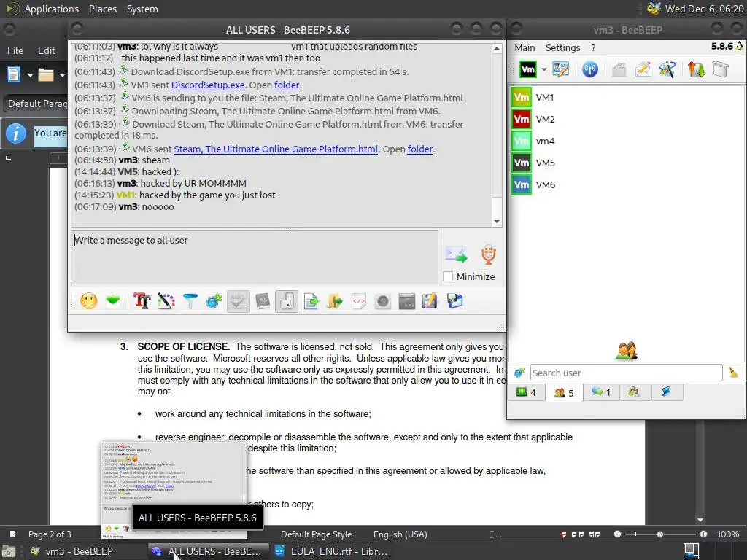Click the floppy with pencil save chat icon

pos(430,301)
